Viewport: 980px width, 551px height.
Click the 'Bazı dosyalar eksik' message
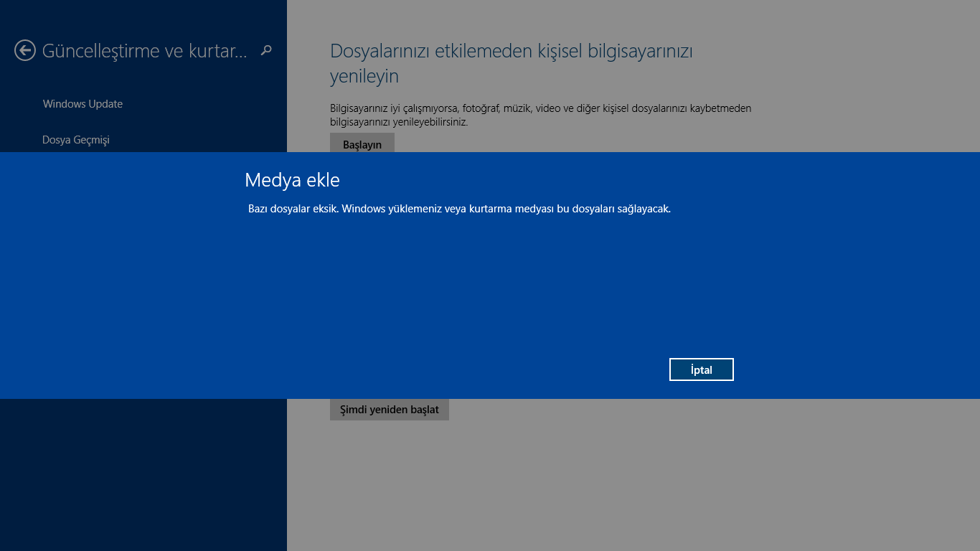459,209
